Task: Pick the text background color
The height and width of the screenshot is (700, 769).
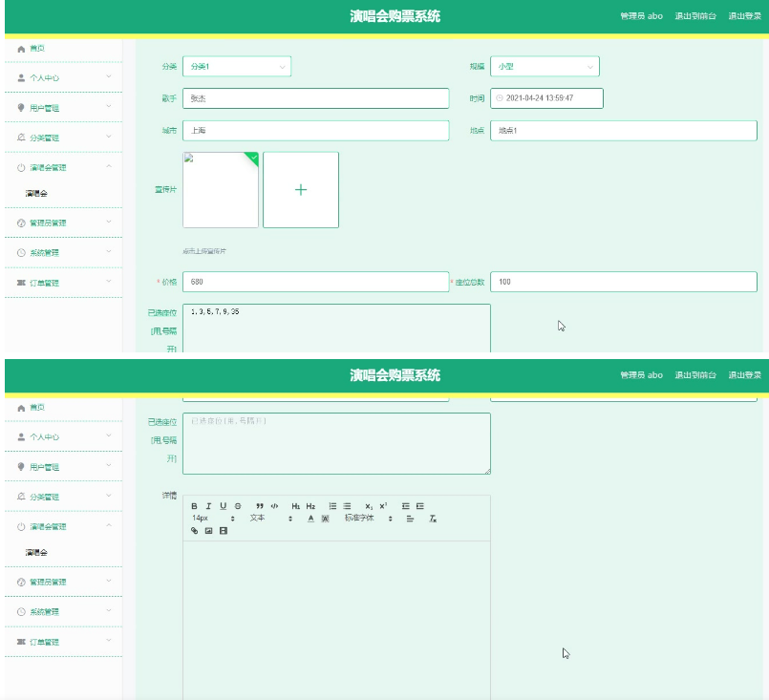Action: pos(325,519)
